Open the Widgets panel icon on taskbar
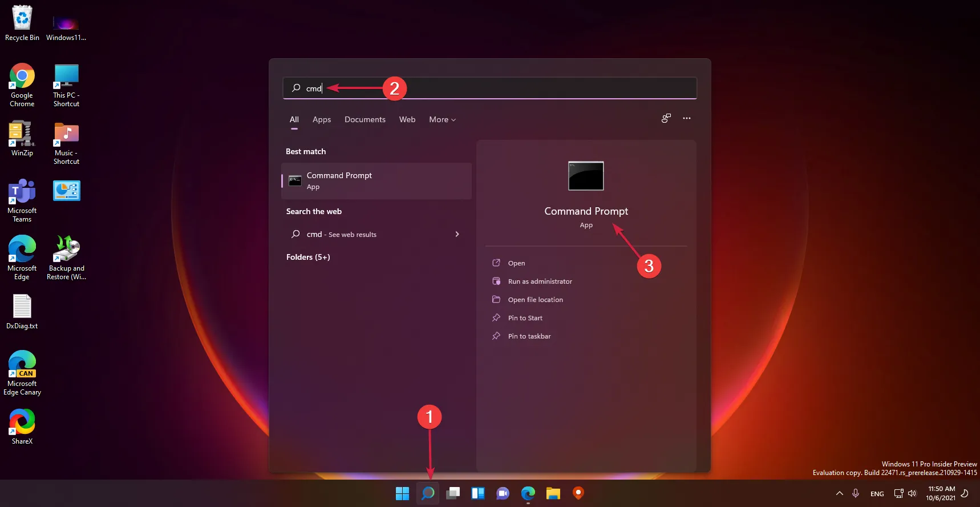This screenshot has height=507, width=980. (x=478, y=493)
